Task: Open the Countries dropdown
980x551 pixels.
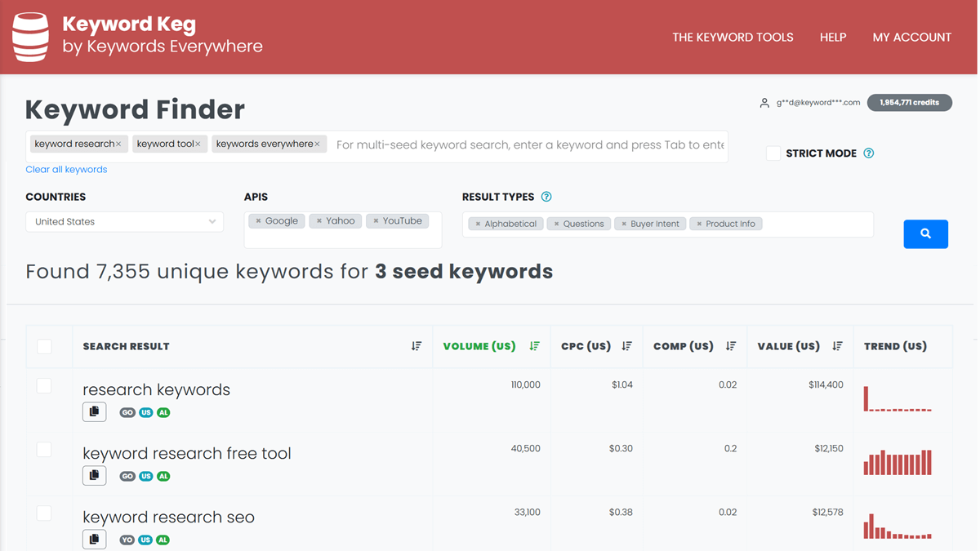Action: 124,221
